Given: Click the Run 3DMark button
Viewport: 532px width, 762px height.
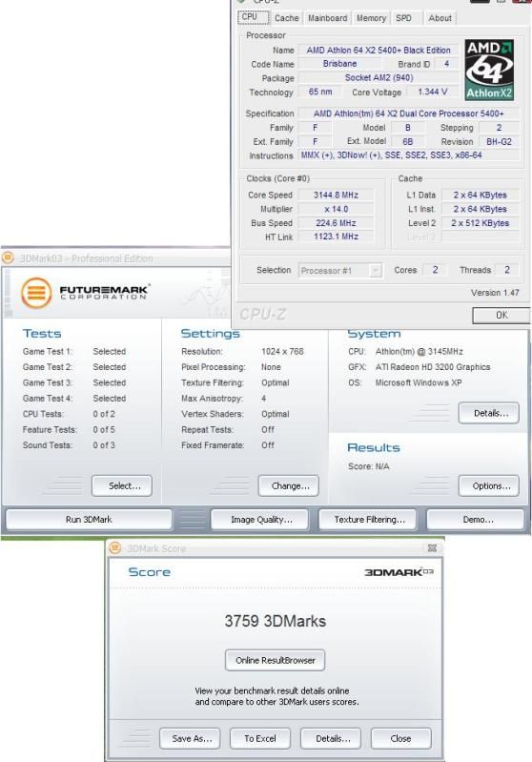Looking at the screenshot, I should pyautogui.click(x=89, y=520).
